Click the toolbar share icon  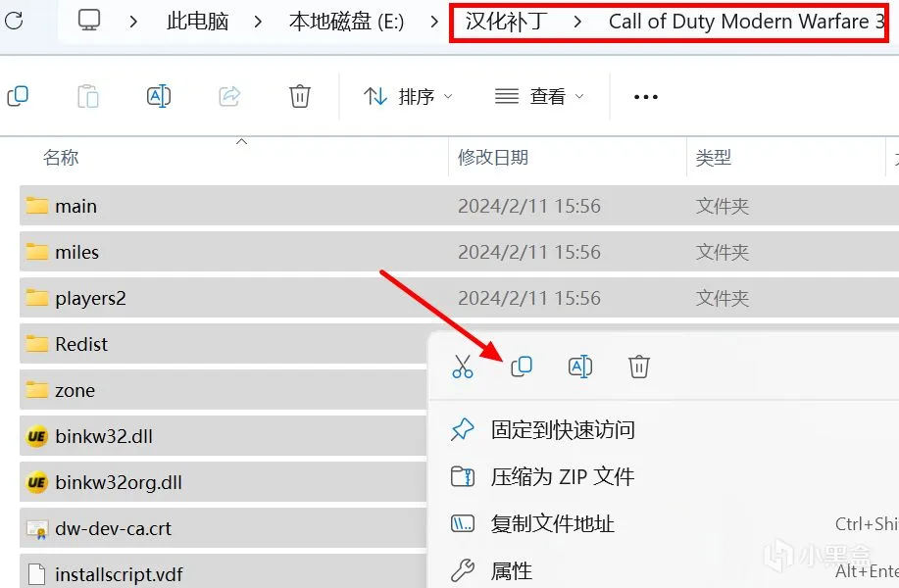(229, 96)
